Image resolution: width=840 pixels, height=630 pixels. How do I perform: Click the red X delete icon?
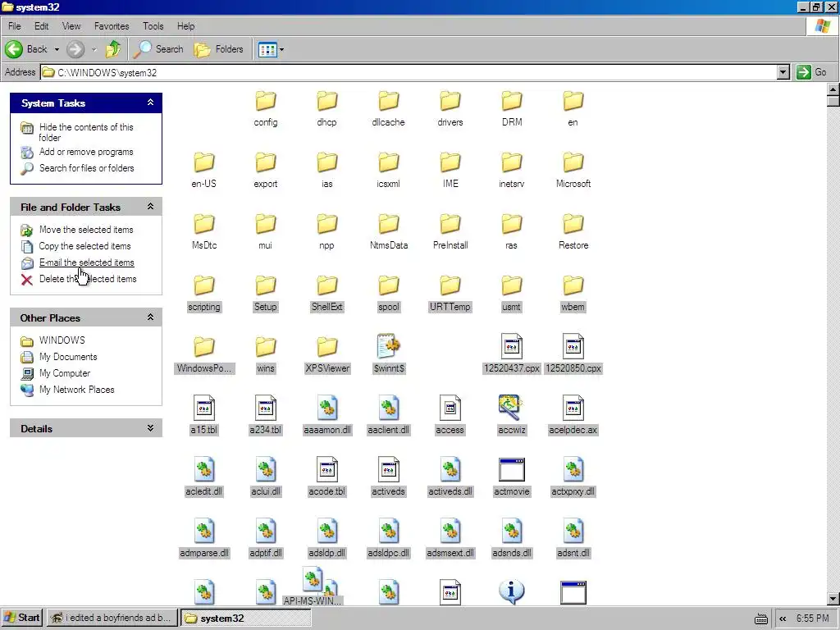pyautogui.click(x=27, y=279)
